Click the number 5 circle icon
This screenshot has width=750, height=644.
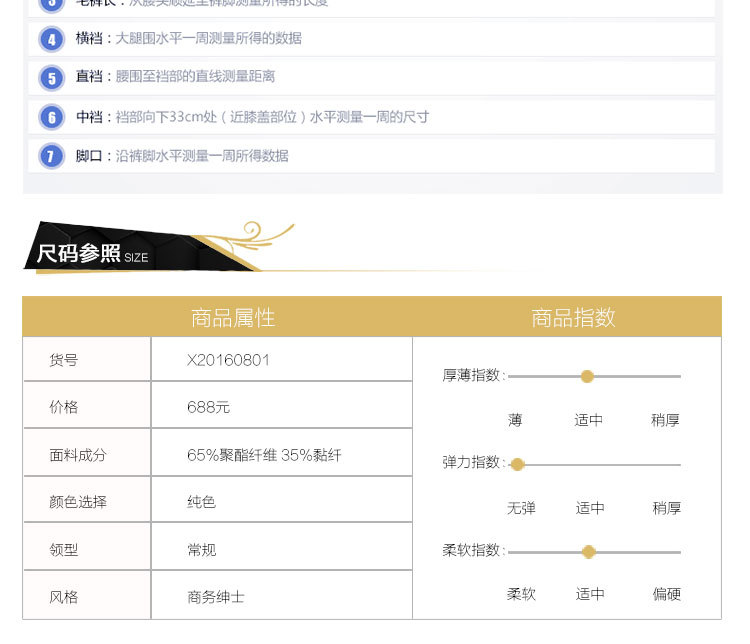coord(52,78)
